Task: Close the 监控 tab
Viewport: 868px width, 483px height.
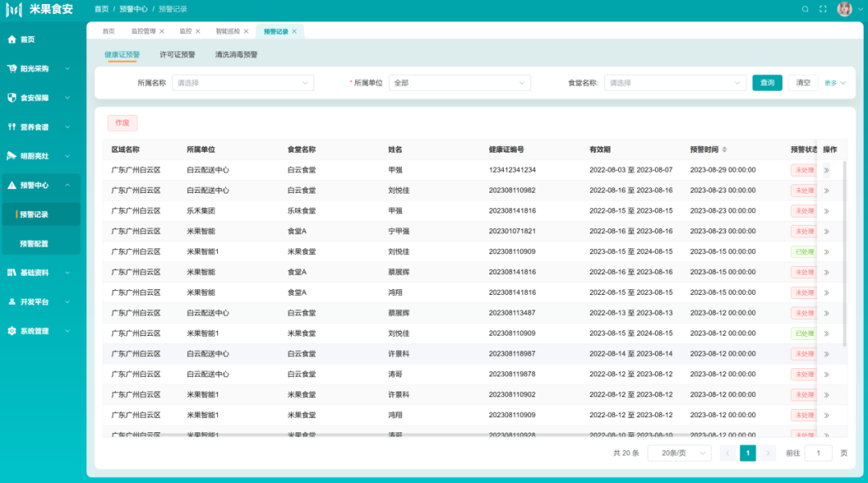Action: 198,31
